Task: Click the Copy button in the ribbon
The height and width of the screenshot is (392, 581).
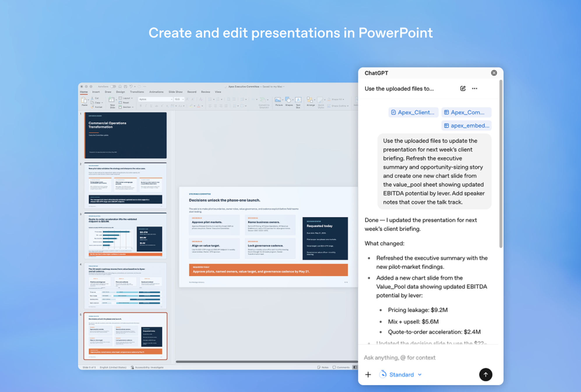Action: pos(97,103)
